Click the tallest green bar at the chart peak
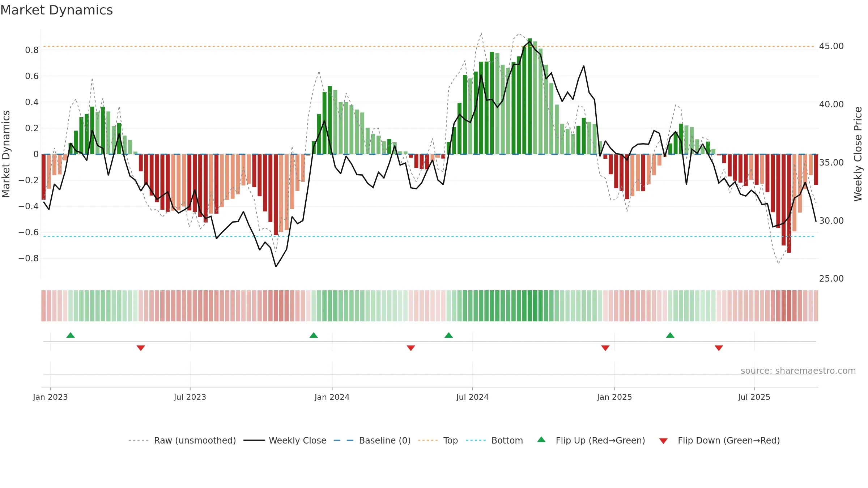Image resolution: width=868 pixels, height=488 pixels. tap(529, 96)
